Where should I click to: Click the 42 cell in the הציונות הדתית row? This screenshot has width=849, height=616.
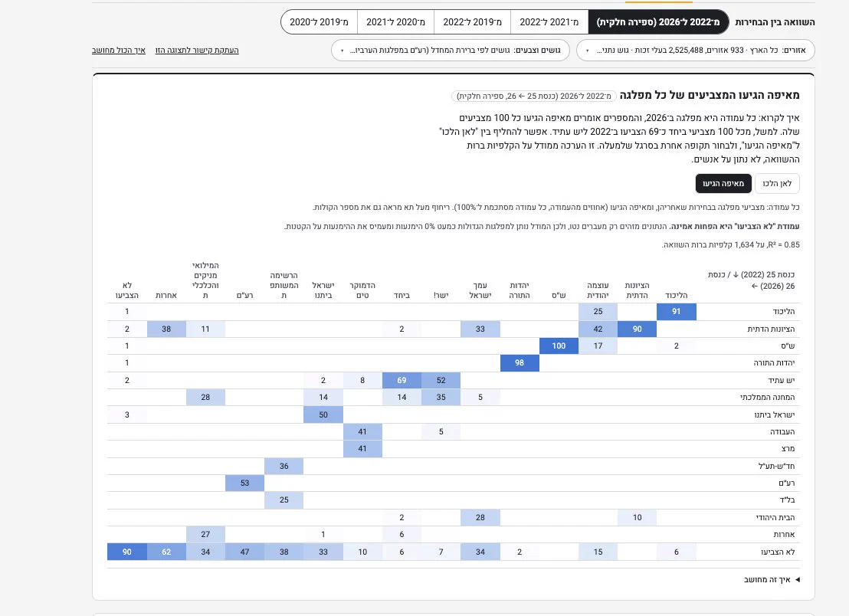click(598, 329)
